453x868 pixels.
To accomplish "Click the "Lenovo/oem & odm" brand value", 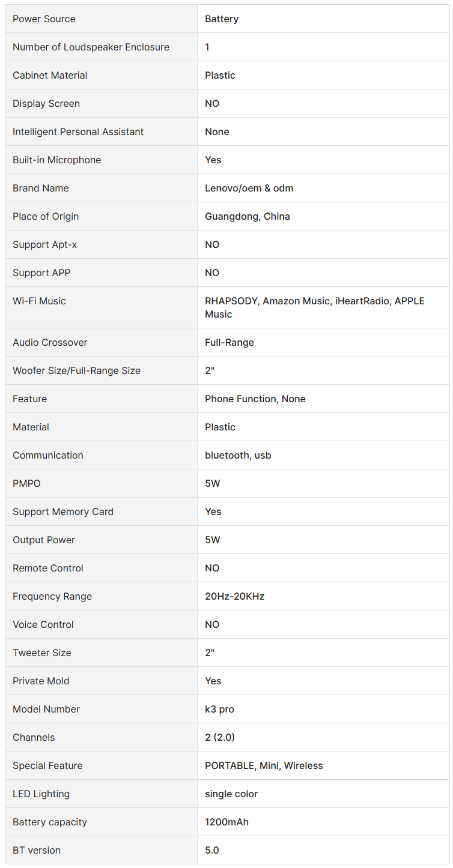I will pyautogui.click(x=249, y=188).
